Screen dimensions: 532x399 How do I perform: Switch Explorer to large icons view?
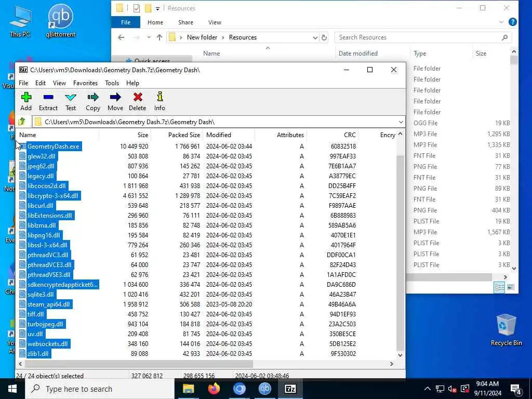pyautogui.click(x=510, y=287)
